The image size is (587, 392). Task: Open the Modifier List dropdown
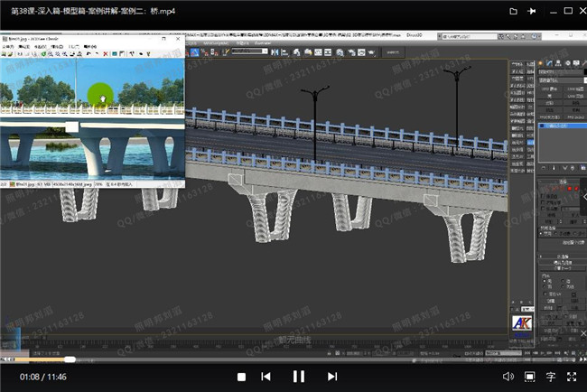click(x=562, y=80)
